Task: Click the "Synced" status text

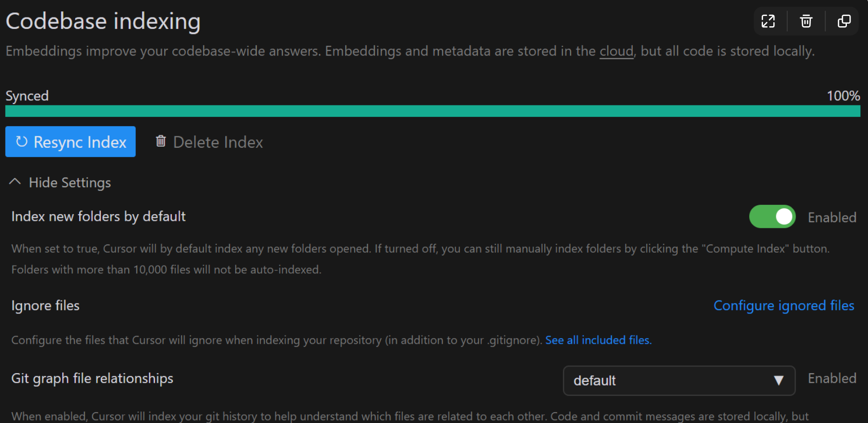Action: click(27, 96)
